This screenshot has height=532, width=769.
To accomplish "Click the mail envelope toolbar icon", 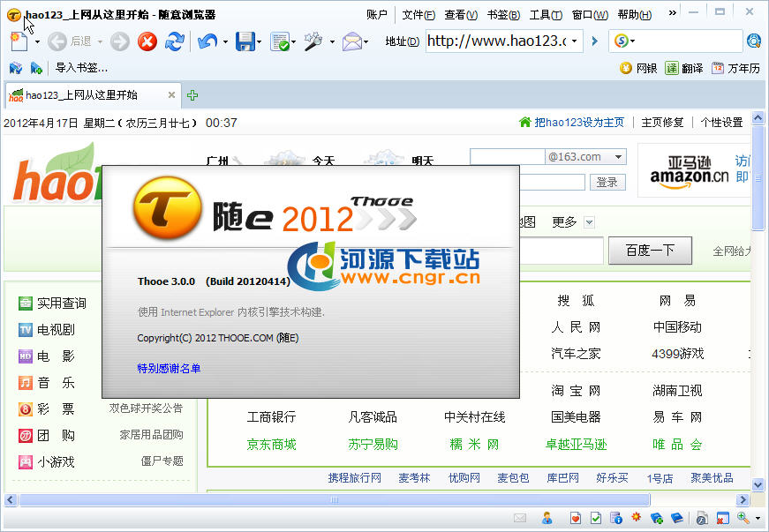I will (351, 41).
